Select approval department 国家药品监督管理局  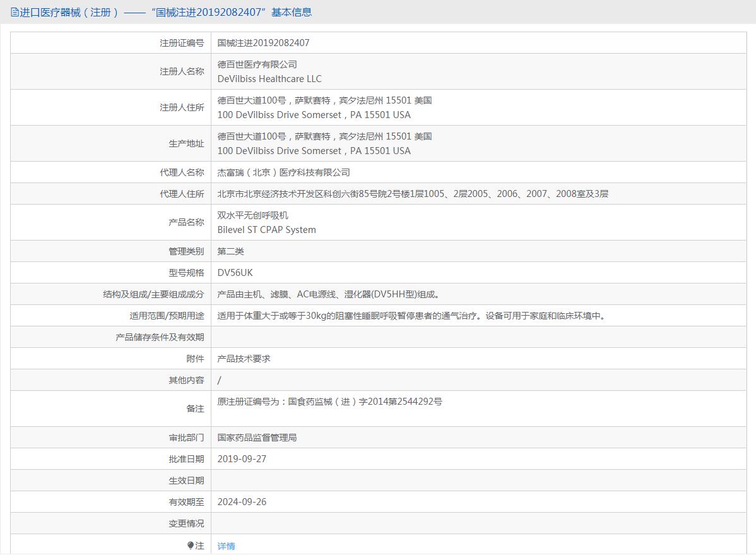tap(257, 438)
